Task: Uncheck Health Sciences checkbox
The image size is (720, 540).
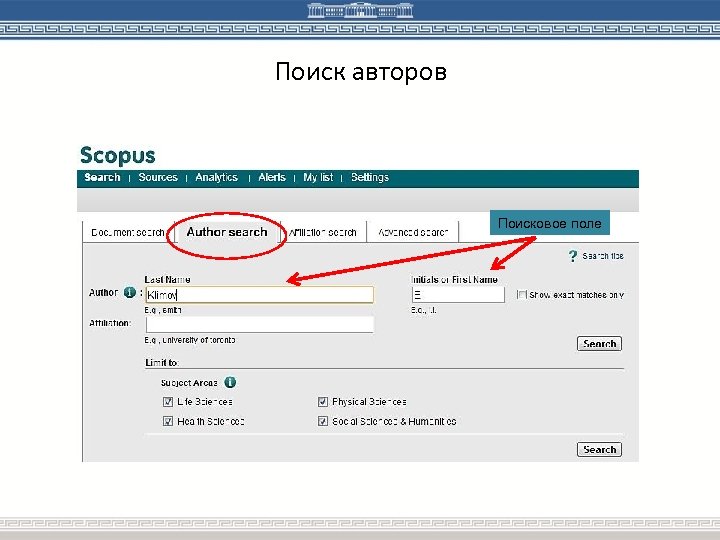Action: [168, 421]
